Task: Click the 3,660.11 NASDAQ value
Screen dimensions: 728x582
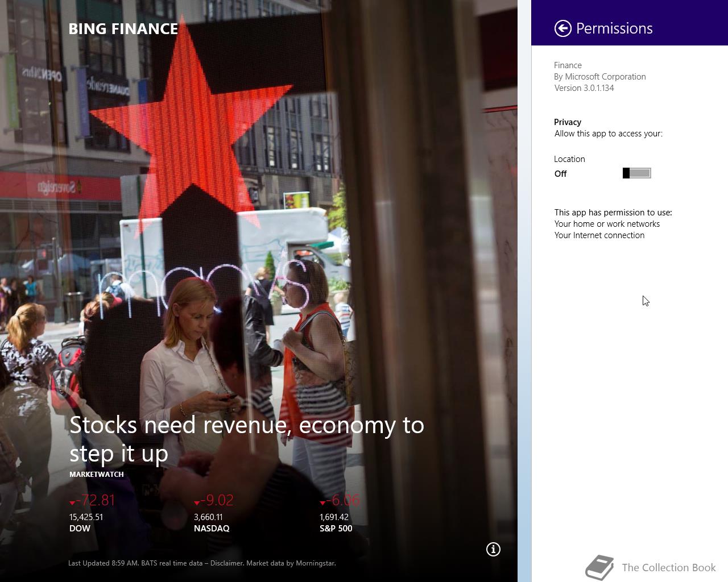Action: point(208,517)
